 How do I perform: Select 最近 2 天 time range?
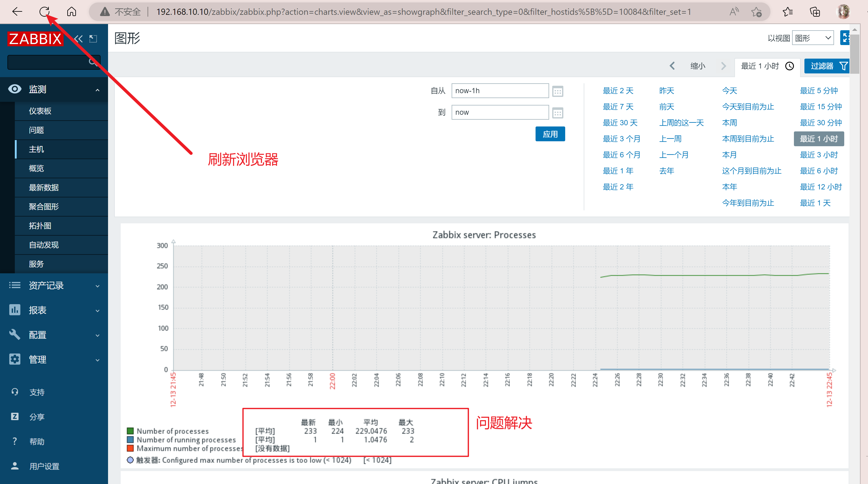click(x=618, y=91)
